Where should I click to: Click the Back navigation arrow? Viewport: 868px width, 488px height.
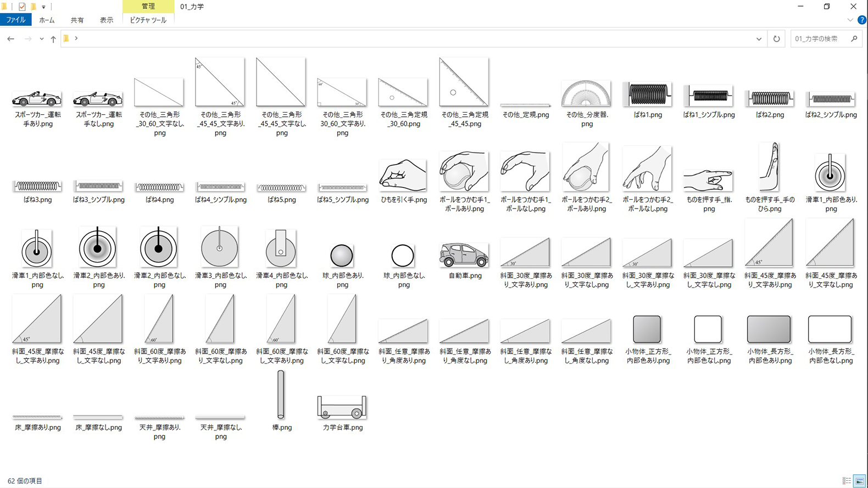(x=11, y=39)
